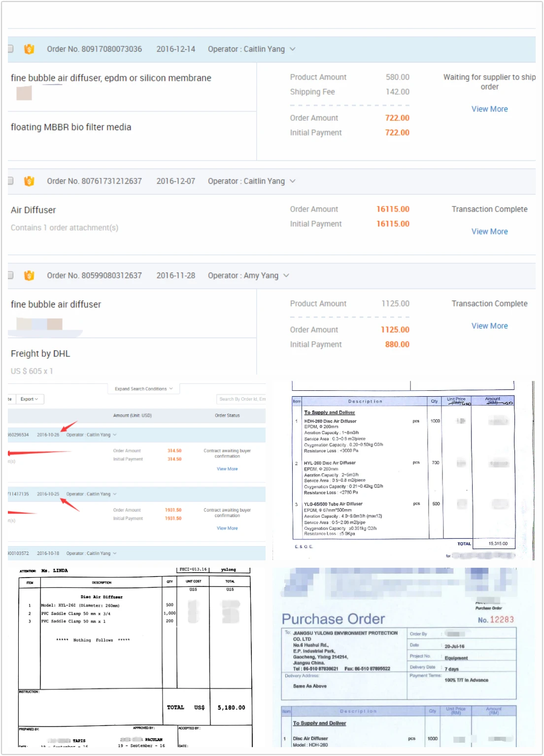Tick checkbox of order 80761731212637
The height and width of the screenshot is (756, 544).
pyautogui.click(x=10, y=181)
